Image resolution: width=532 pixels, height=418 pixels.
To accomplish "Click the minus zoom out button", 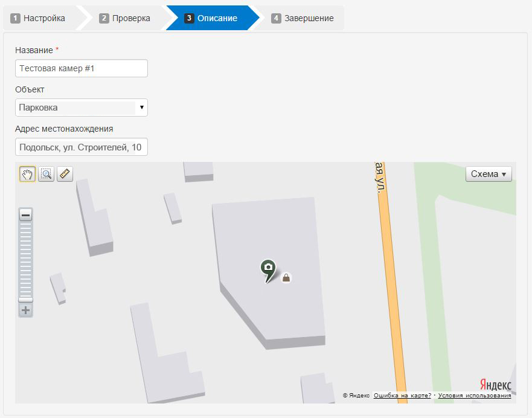I will [x=25, y=215].
